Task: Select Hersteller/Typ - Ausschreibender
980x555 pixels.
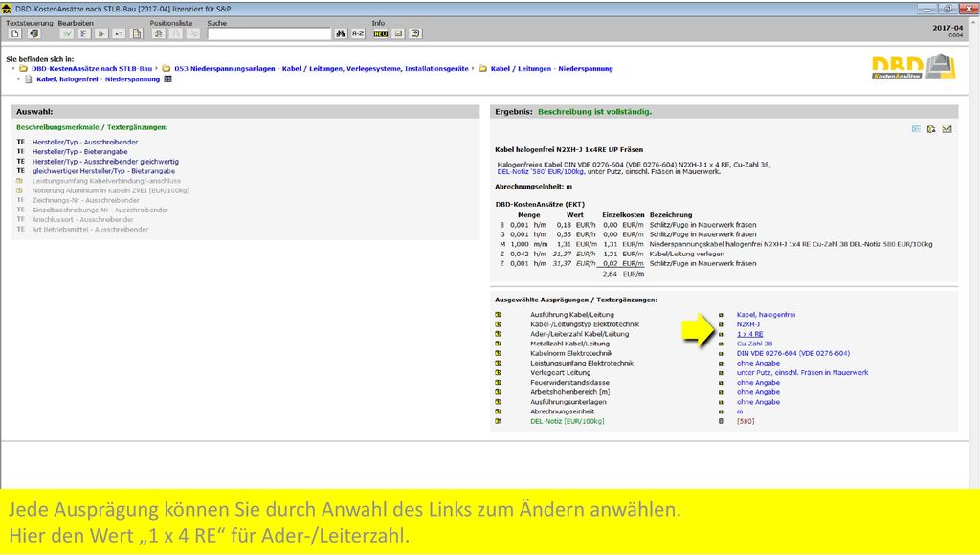Action: (85, 142)
